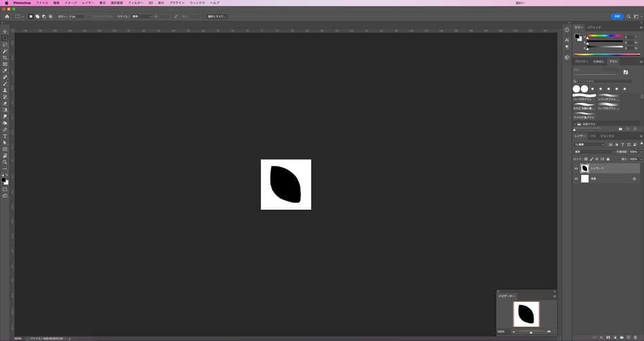This screenshot has height=341, width=644.
Task: Choose Subtract from Selection mode
Action: click(44, 16)
